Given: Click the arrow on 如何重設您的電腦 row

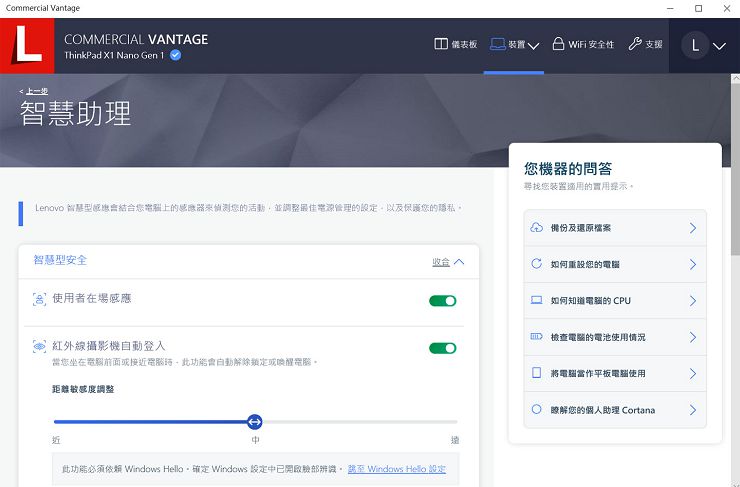Looking at the screenshot, I should pos(693,264).
